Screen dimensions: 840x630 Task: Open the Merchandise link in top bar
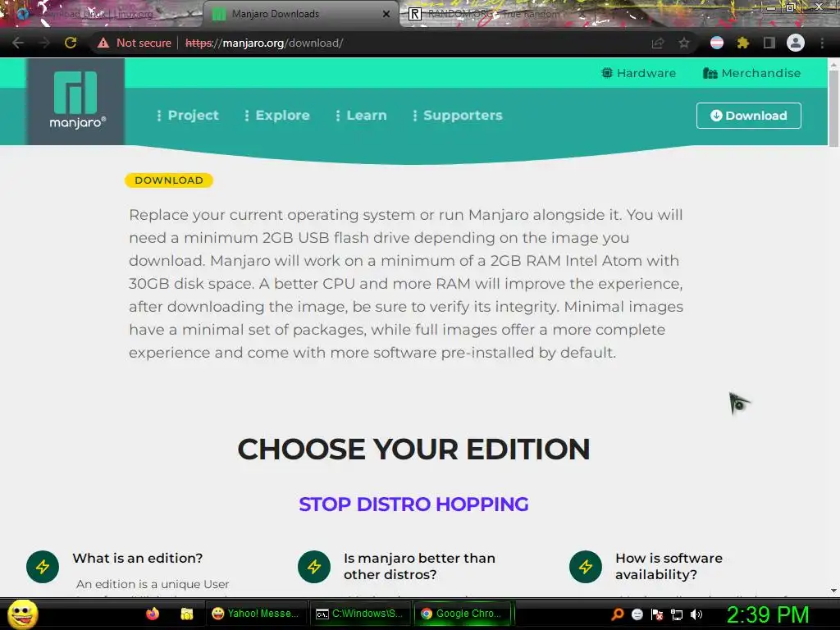(751, 73)
